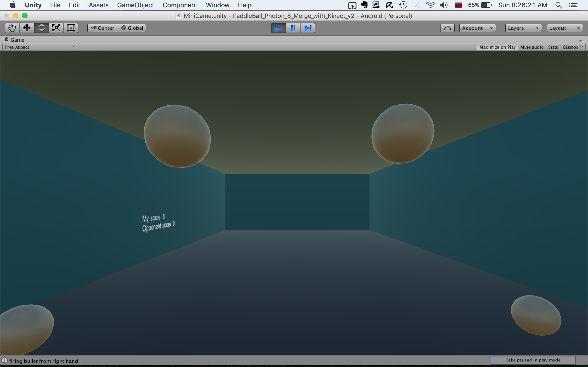This screenshot has width=588, height=367.
Task: Toggle the Stats overlay
Action: coord(553,47)
